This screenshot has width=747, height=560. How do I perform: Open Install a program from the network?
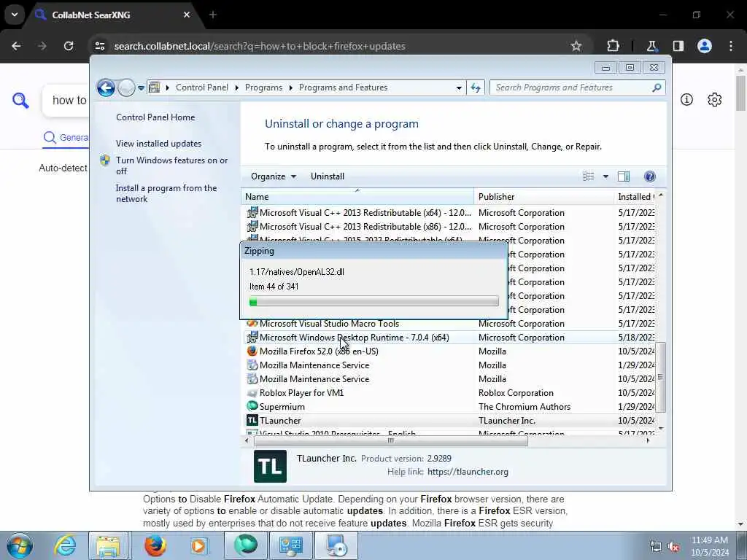pyautogui.click(x=166, y=193)
